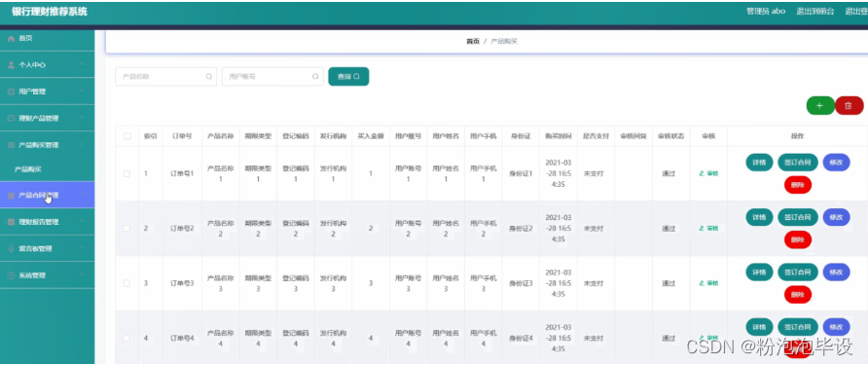868x365 pixels.
Task: Open the 系统管理 sidebar menu
Action: point(47,275)
